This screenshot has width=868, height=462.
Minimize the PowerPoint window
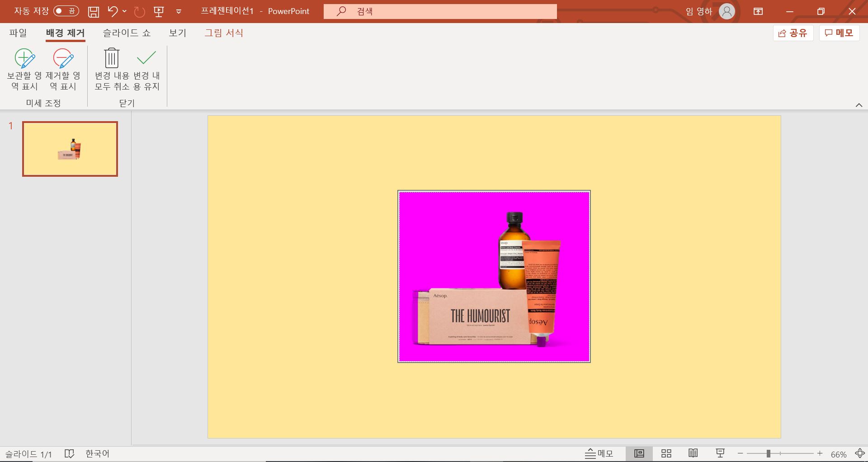pos(790,11)
